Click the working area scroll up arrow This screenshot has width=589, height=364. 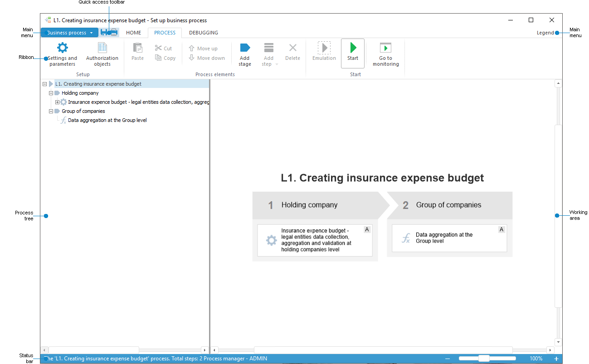559,83
